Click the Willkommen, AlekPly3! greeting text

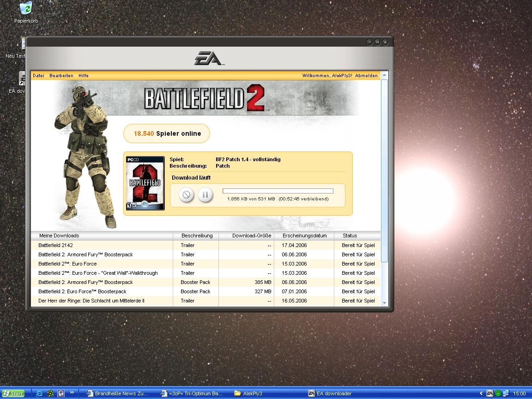pyautogui.click(x=327, y=76)
